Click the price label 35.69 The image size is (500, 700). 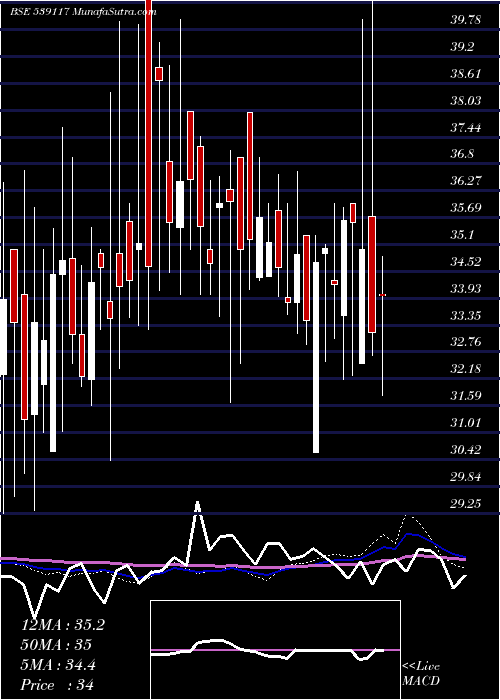(466, 208)
